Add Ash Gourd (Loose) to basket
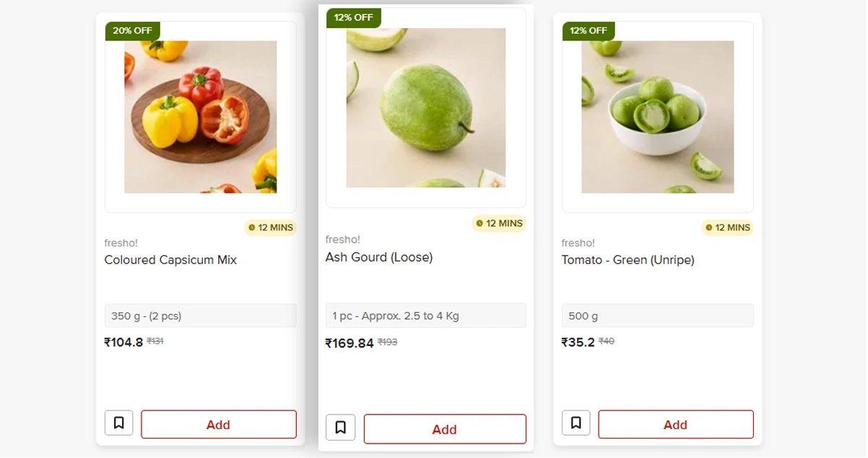868x458 pixels. pyautogui.click(x=444, y=429)
